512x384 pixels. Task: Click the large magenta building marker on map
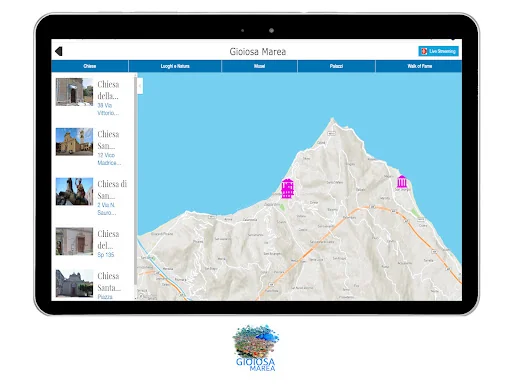[287, 189]
